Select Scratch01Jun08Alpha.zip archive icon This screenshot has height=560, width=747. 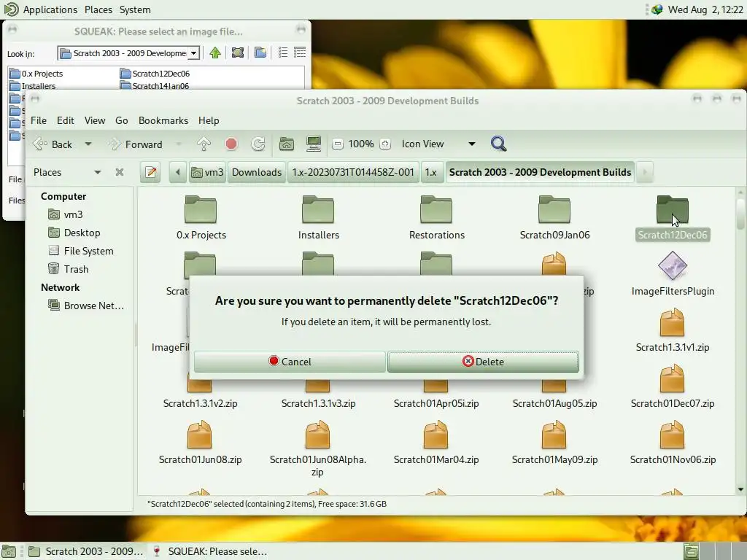(x=318, y=435)
